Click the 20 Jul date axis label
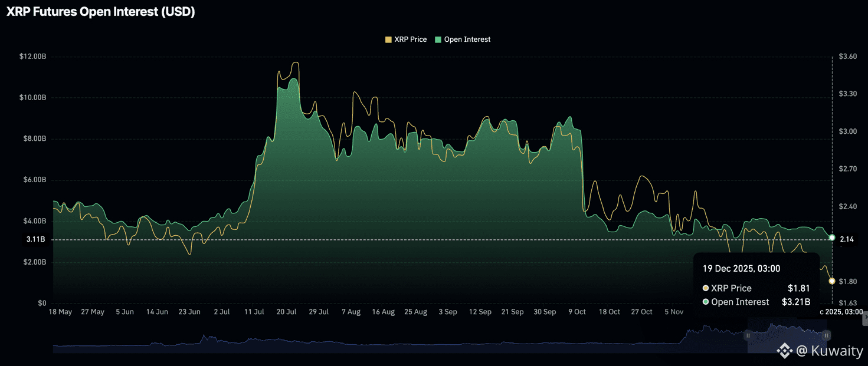The width and height of the screenshot is (868, 366). (287, 312)
